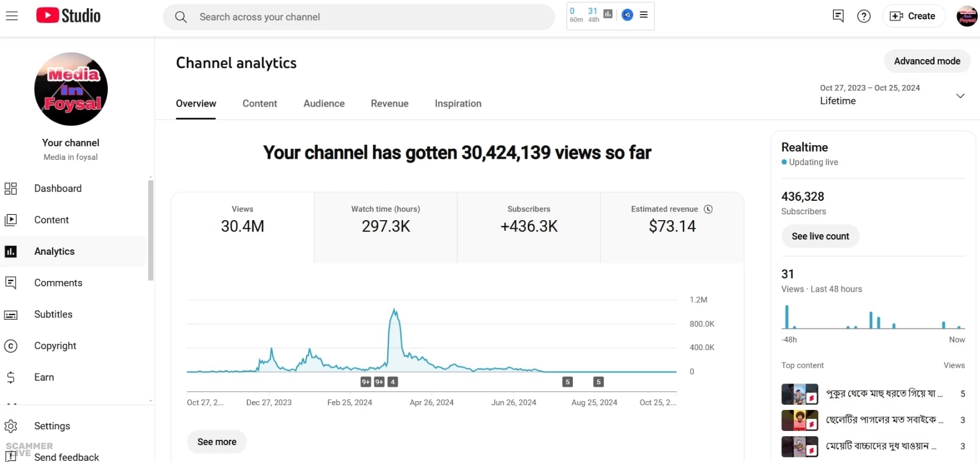Open the Inspiration tab

click(458, 104)
